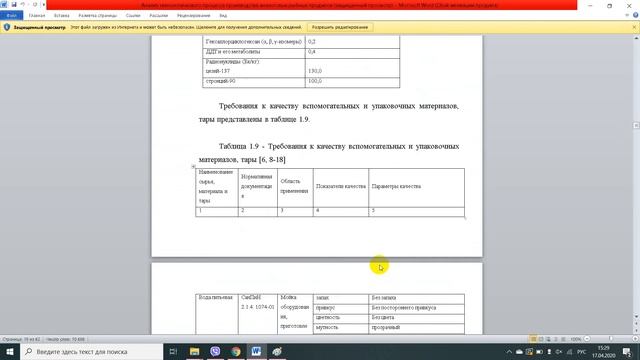Screen dimensions: 640x360
Task: Click the Word icon on the taskbar
Action: point(256,351)
